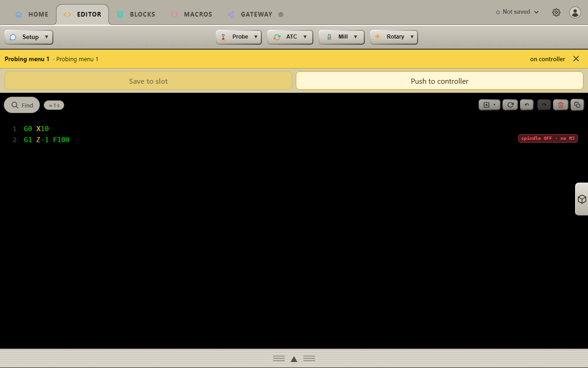Open the ATC dropdown menu
This screenshot has width=588, height=368.
(x=290, y=37)
